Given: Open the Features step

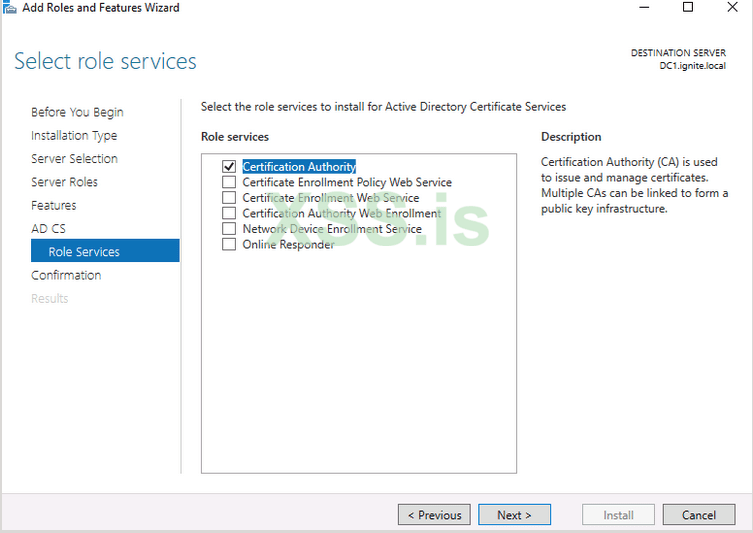Looking at the screenshot, I should [x=53, y=205].
